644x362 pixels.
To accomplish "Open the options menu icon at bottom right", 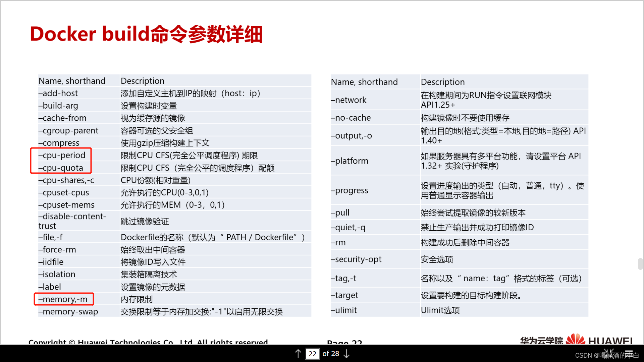I will coord(629,354).
